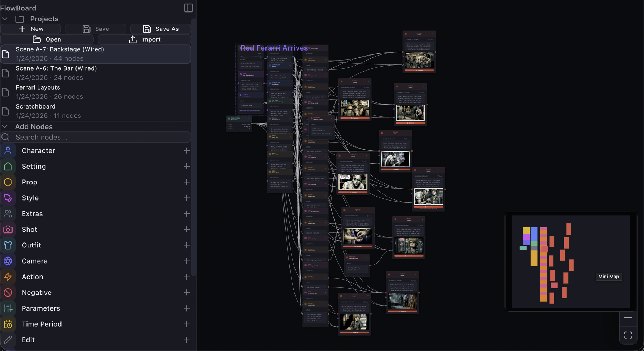Click the Time Period calendar icon
Viewport: 644px width, 351px height.
point(8,324)
